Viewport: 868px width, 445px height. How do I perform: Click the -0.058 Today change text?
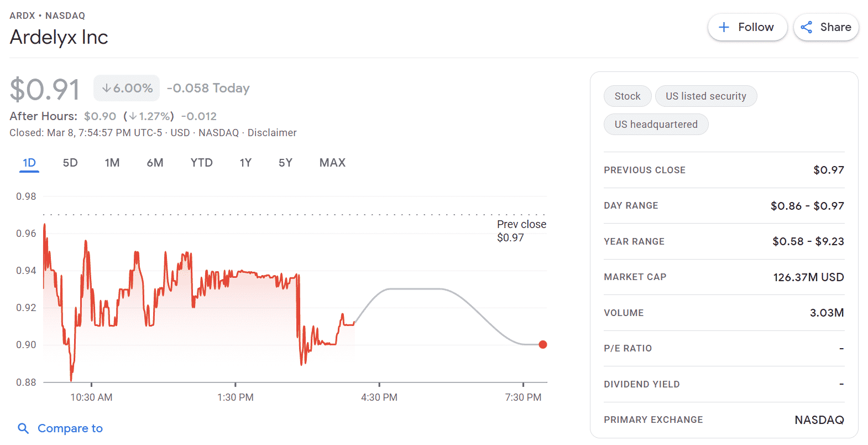(x=208, y=88)
